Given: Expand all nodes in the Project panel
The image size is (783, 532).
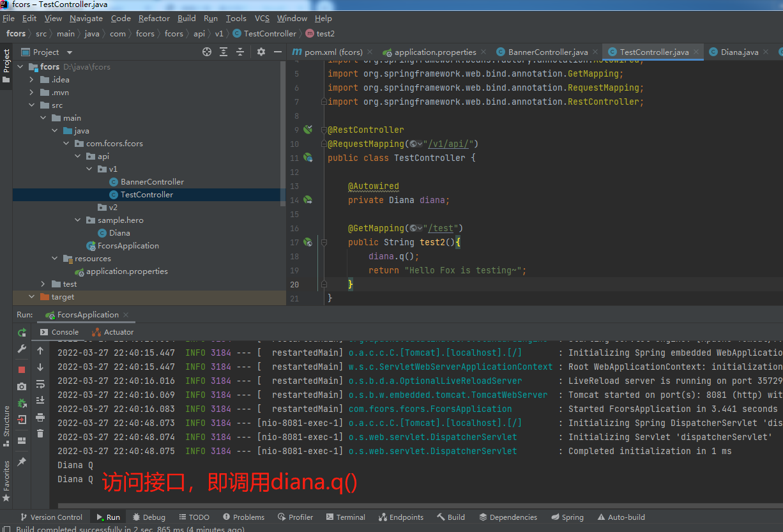Looking at the screenshot, I should tap(224, 52).
